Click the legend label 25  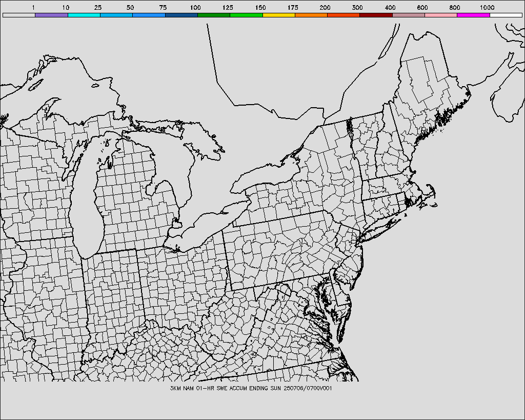click(98, 7)
